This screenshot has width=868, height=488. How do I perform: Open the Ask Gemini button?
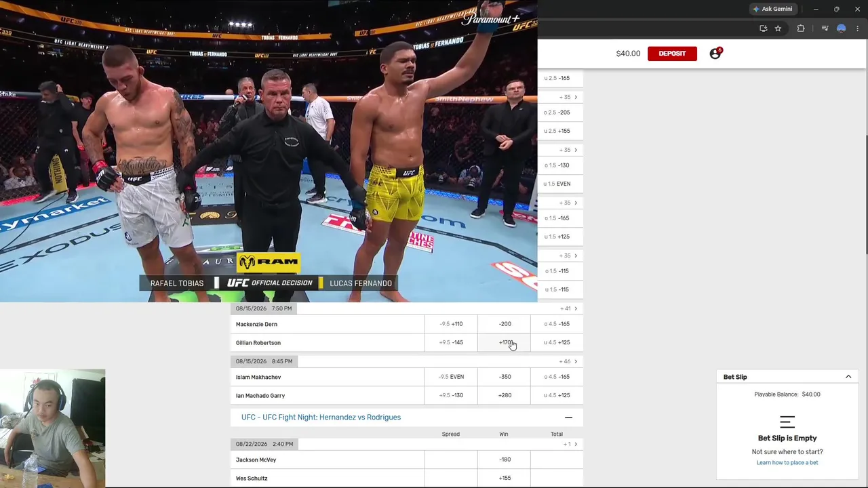tap(772, 9)
